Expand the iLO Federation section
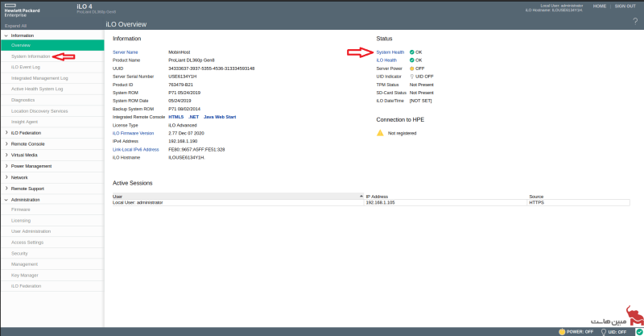The height and width of the screenshot is (336, 644). 6,133
